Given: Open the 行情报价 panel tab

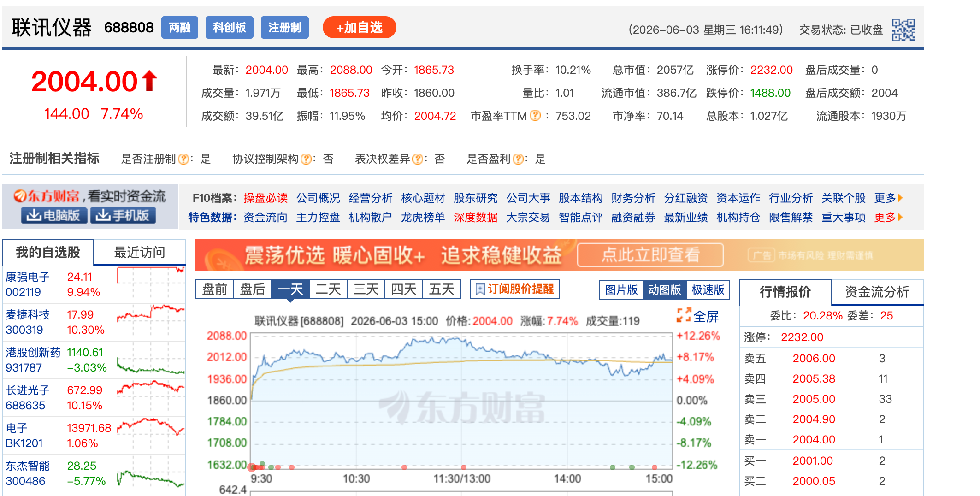Looking at the screenshot, I should coord(785,292).
